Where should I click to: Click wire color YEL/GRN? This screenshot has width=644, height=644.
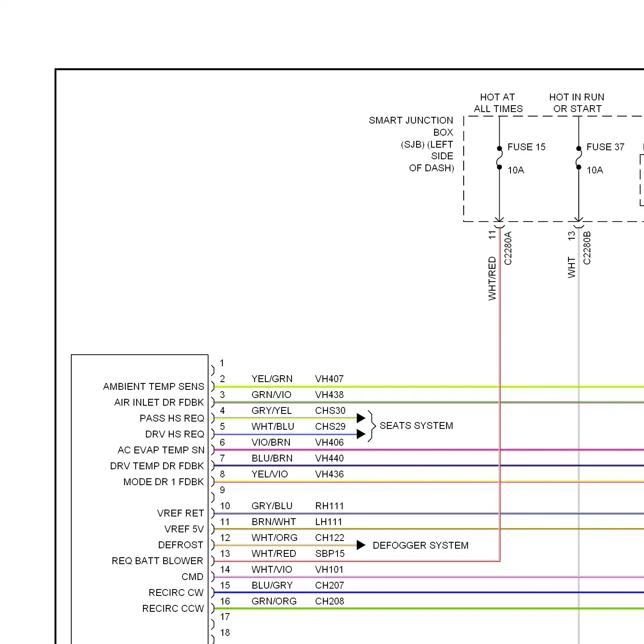pyautogui.click(x=272, y=379)
